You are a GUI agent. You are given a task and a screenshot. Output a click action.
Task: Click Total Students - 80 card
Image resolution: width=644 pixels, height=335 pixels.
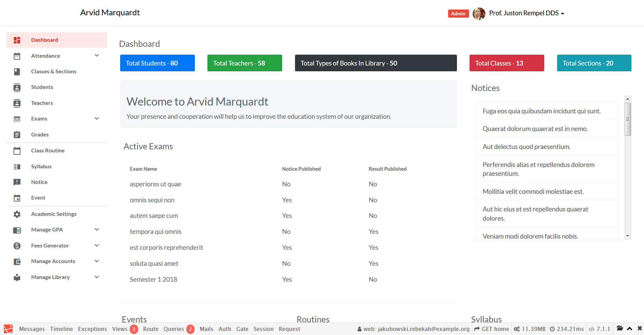point(158,63)
